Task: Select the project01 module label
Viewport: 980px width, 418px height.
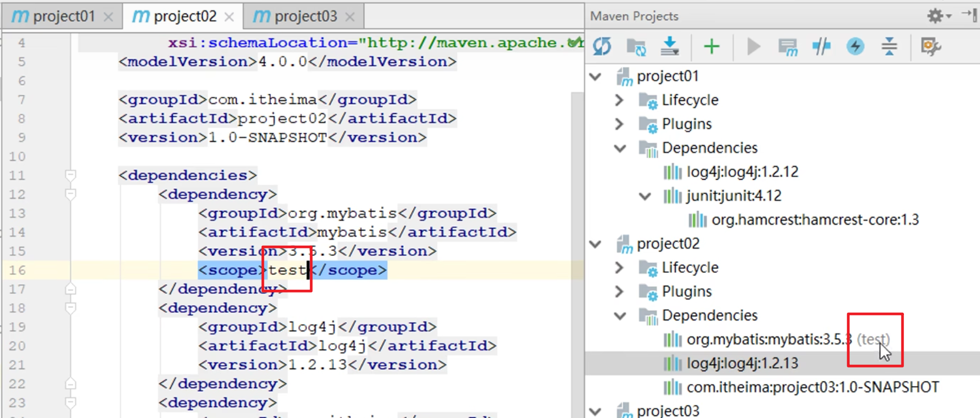Action: click(x=667, y=77)
